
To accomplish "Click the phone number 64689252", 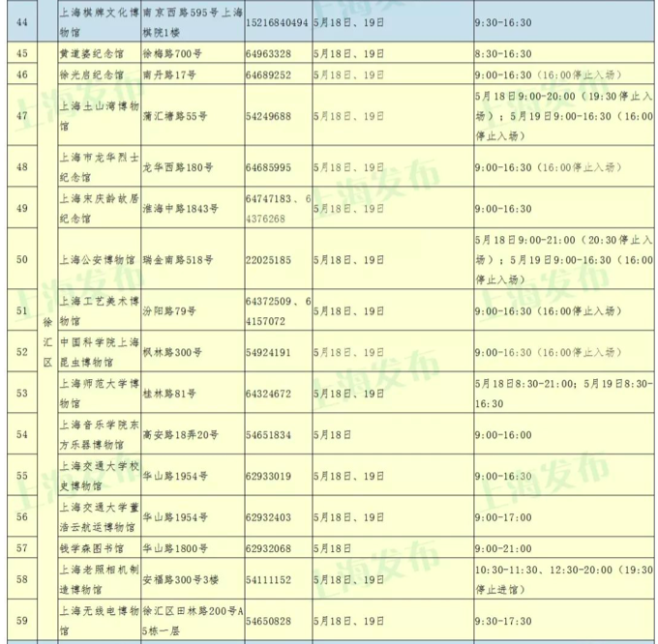I will (x=268, y=74).
